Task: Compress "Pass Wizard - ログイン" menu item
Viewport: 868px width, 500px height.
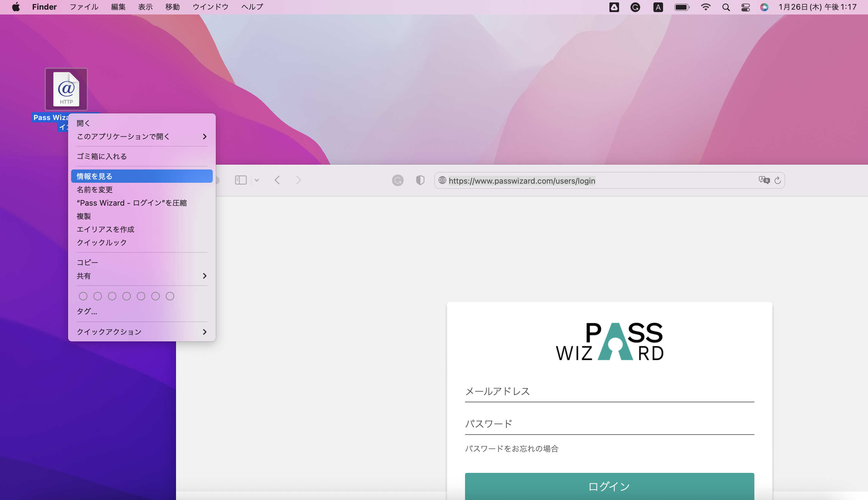Action: click(x=142, y=203)
